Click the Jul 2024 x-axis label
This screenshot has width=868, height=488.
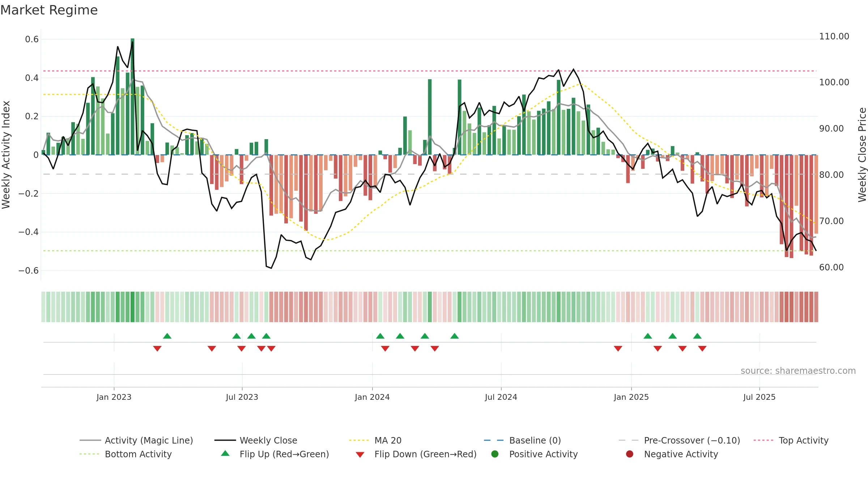coord(501,397)
